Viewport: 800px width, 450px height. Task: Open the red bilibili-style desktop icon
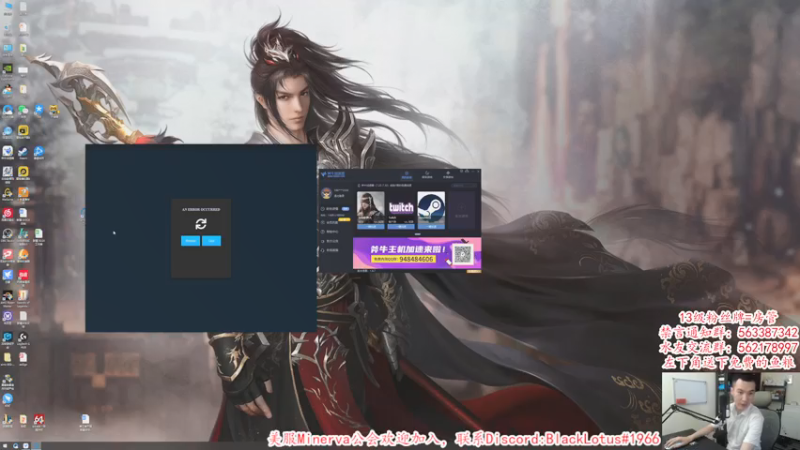point(23,274)
